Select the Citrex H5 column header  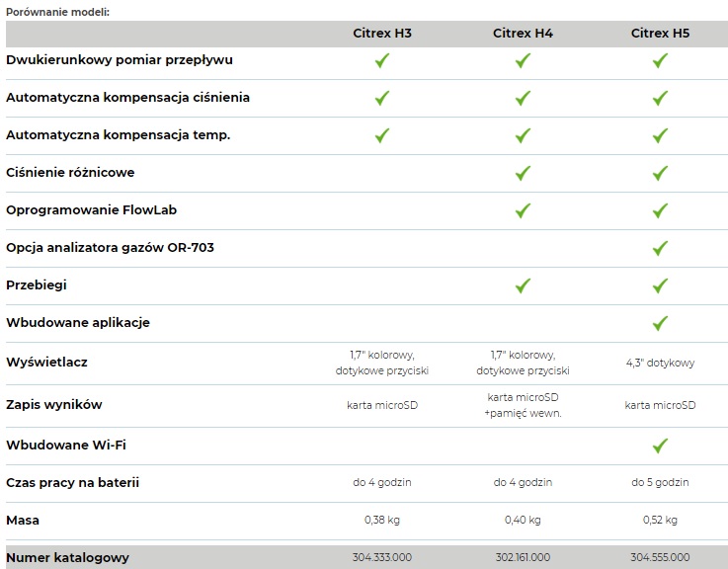click(x=660, y=34)
